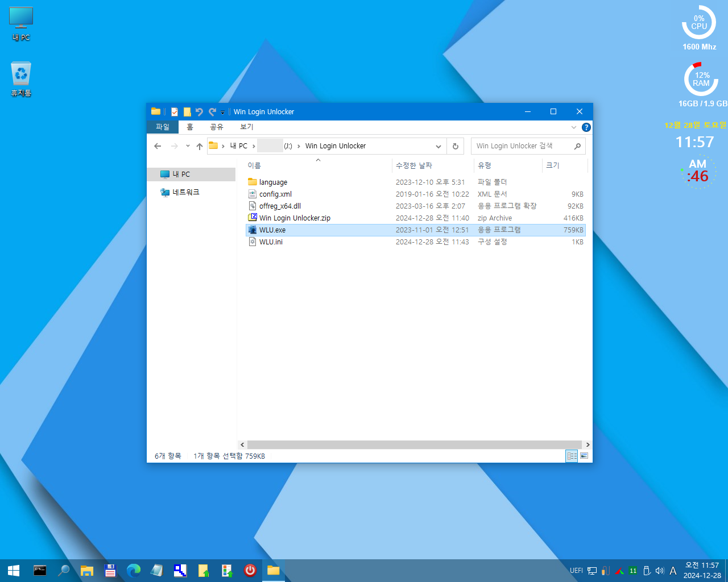
Task: Open the notepad taskbar icon
Action: pyautogui.click(x=157, y=571)
